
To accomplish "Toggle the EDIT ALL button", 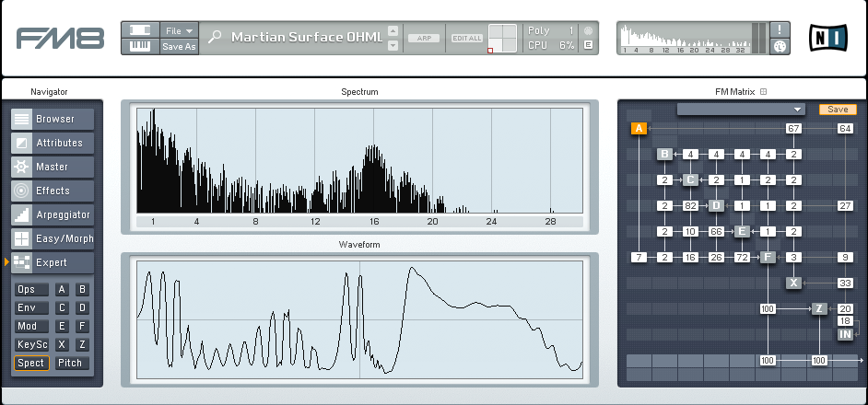I will tap(467, 38).
